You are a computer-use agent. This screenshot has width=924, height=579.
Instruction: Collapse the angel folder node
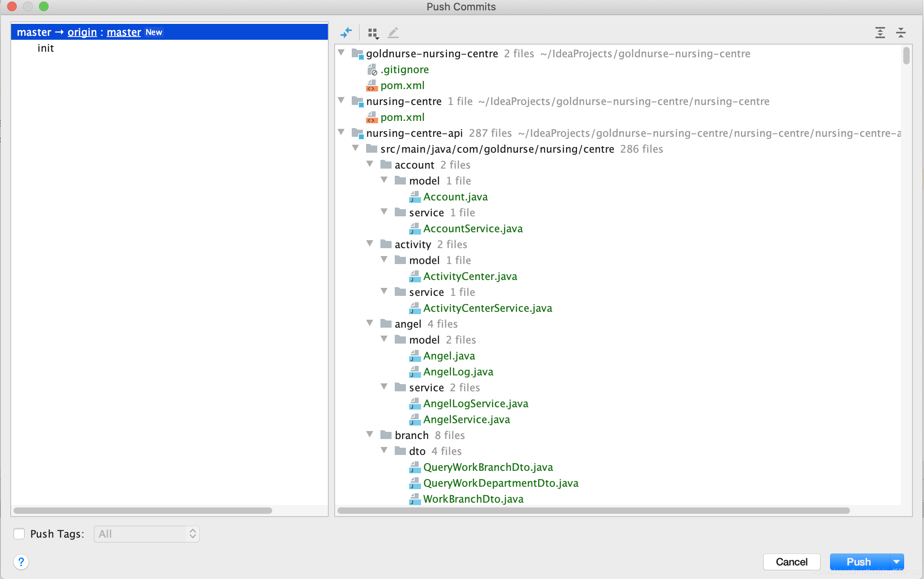(370, 323)
